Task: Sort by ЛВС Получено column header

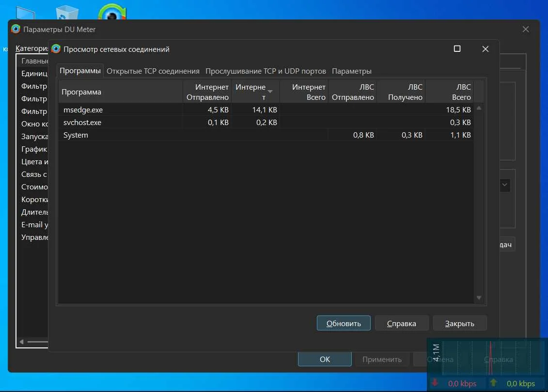Action: [401, 92]
